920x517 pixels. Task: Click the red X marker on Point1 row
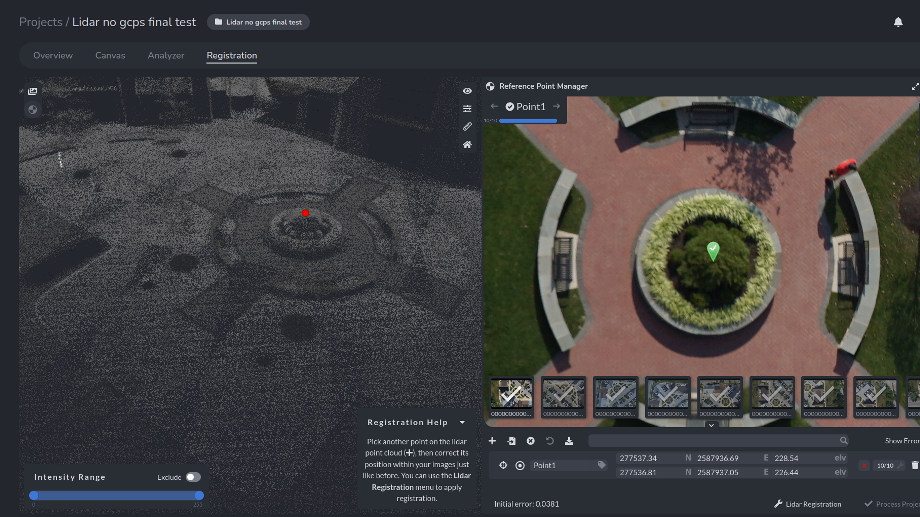click(864, 465)
